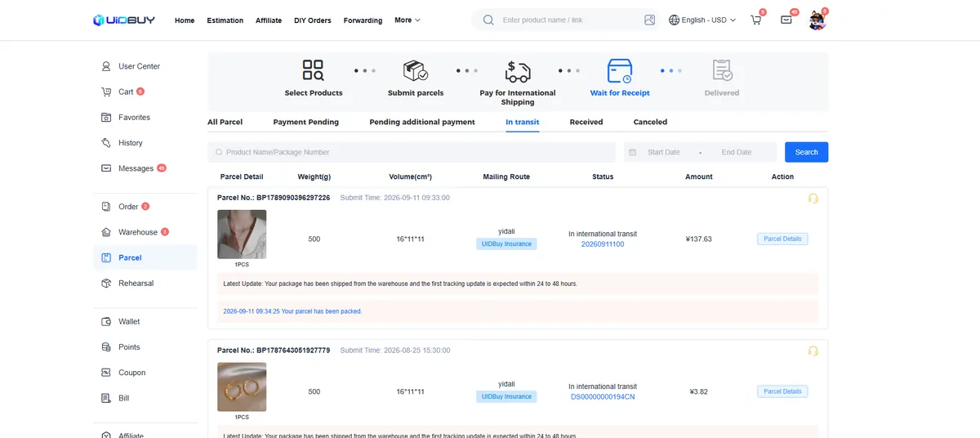Click the Wait for Receipt step icon

pos(620,71)
